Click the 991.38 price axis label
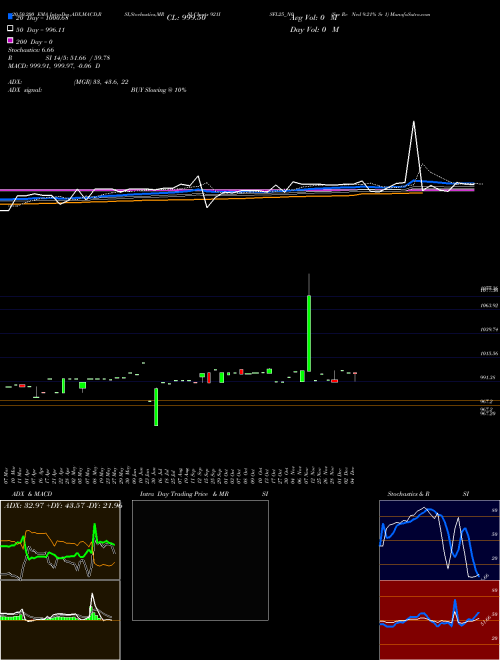The width and height of the screenshot is (500, 660). click(x=488, y=378)
